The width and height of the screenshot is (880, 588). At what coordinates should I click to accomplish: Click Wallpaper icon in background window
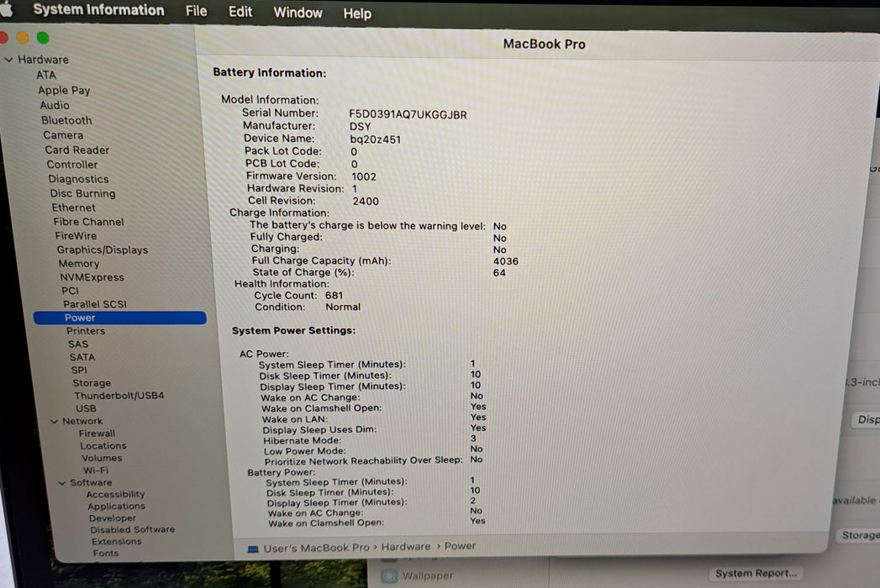[x=389, y=576]
